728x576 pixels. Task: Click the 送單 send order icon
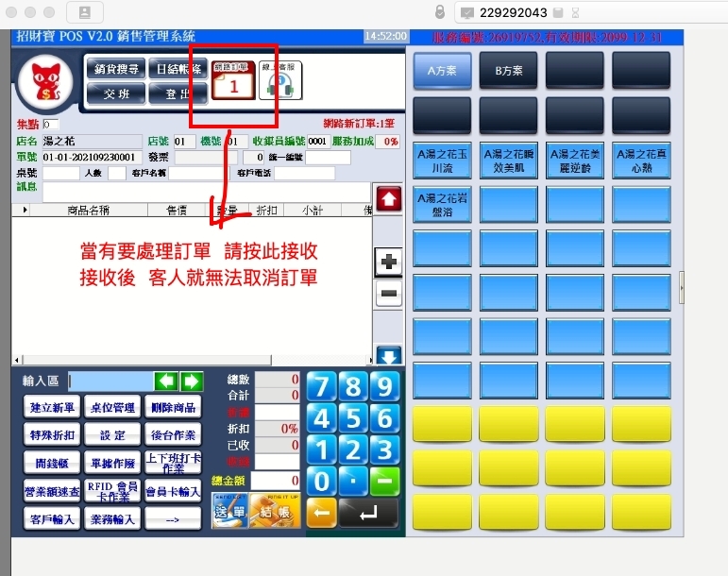229,511
